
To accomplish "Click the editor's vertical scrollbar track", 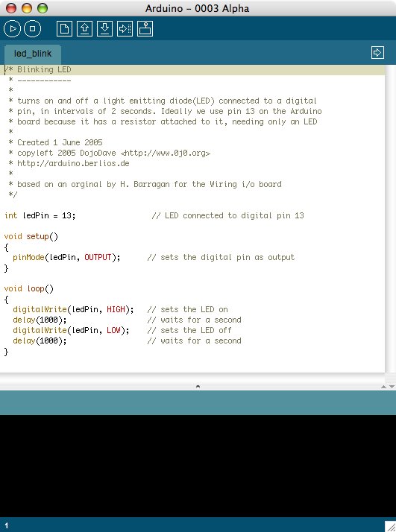I will click(x=391, y=218).
